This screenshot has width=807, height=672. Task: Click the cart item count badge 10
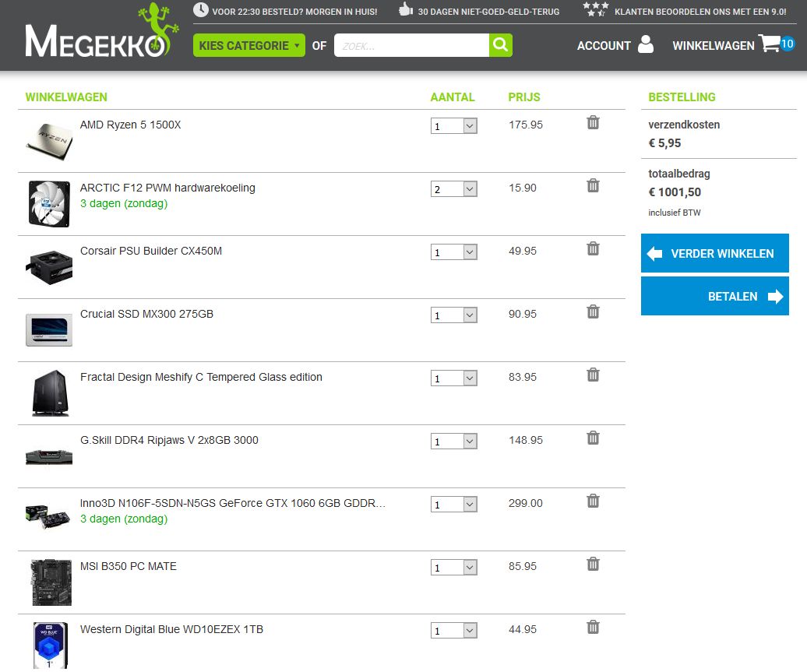[x=787, y=44]
